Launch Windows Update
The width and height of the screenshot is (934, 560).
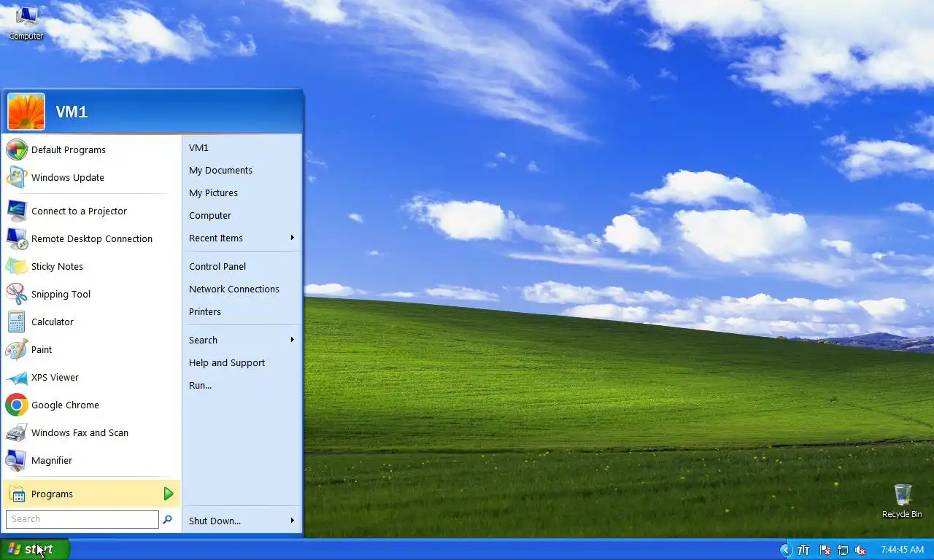[x=91, y=177]
